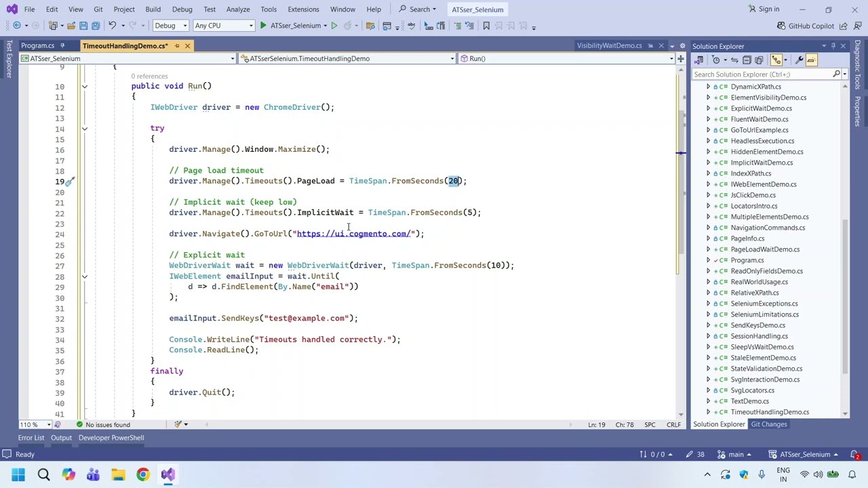868x488 pixels.
Task: Click the Navigate Backward toolbar icon
Action: coord(17,26)
